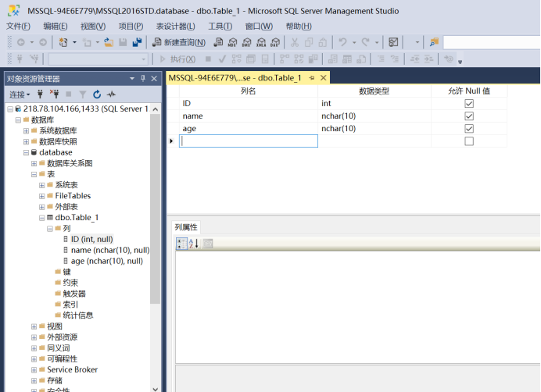This screenshot has height=392, width=541.
Task: Open the available databases combo box
Action: pyautogui.click(x=99, y=59)
